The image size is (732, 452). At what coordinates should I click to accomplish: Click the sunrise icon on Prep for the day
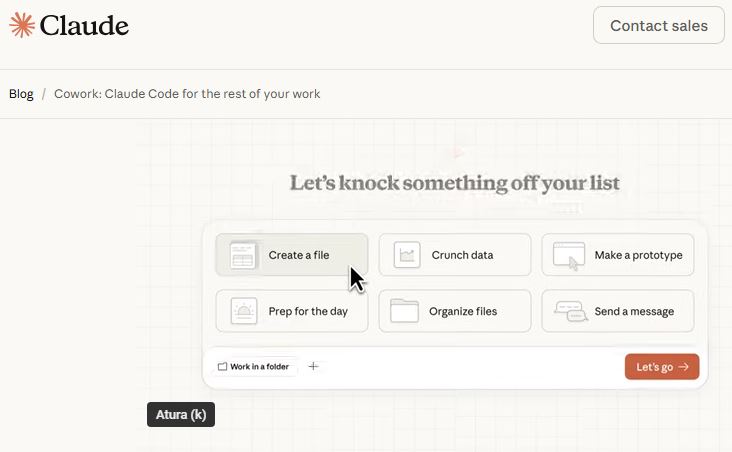pos(243,311)
